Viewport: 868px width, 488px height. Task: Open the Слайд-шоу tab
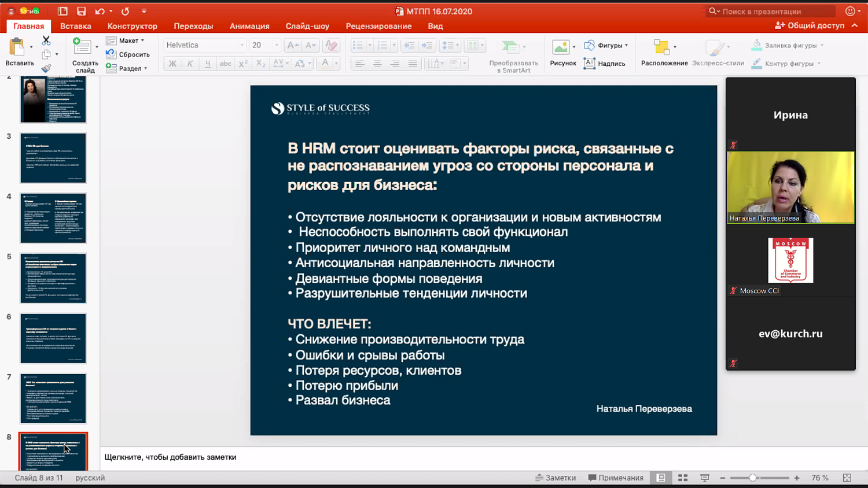(307, 26)
